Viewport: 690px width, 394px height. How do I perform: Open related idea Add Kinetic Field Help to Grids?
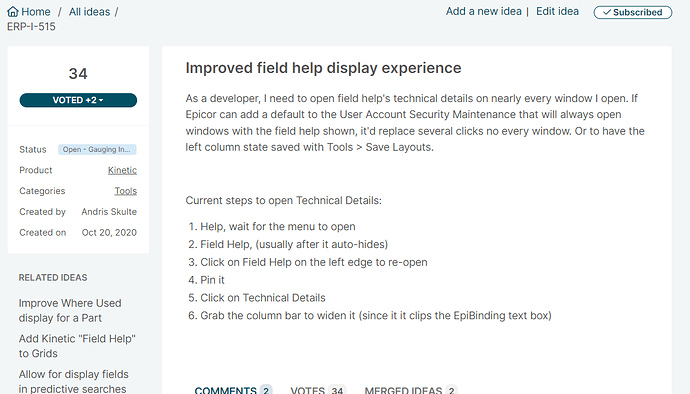point(77,346)
